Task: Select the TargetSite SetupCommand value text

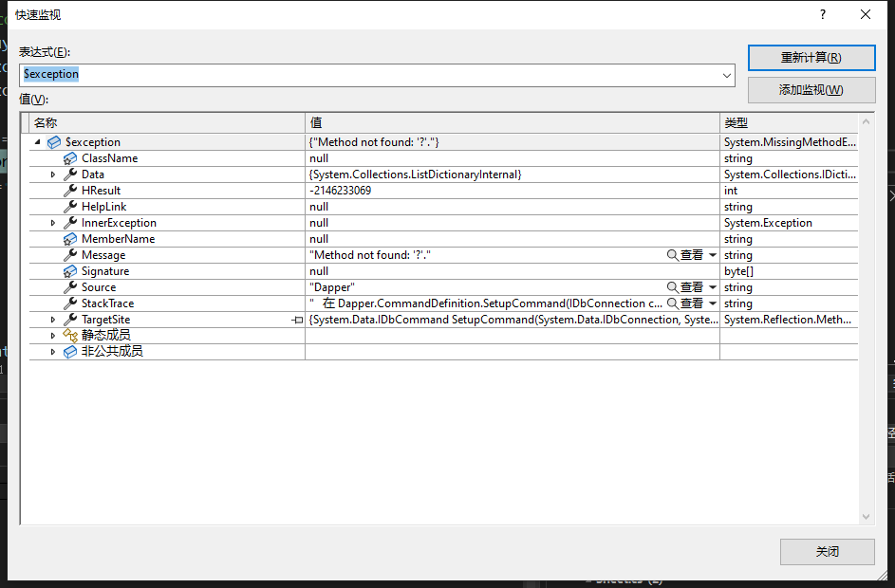Action: pos(513,320)
